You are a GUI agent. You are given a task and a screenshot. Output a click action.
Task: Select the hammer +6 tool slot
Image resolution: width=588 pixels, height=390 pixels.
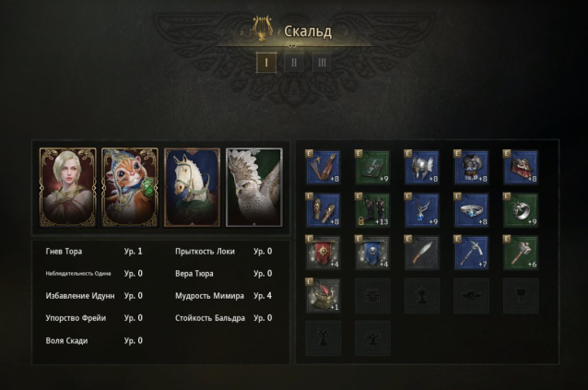pos(521,253)
